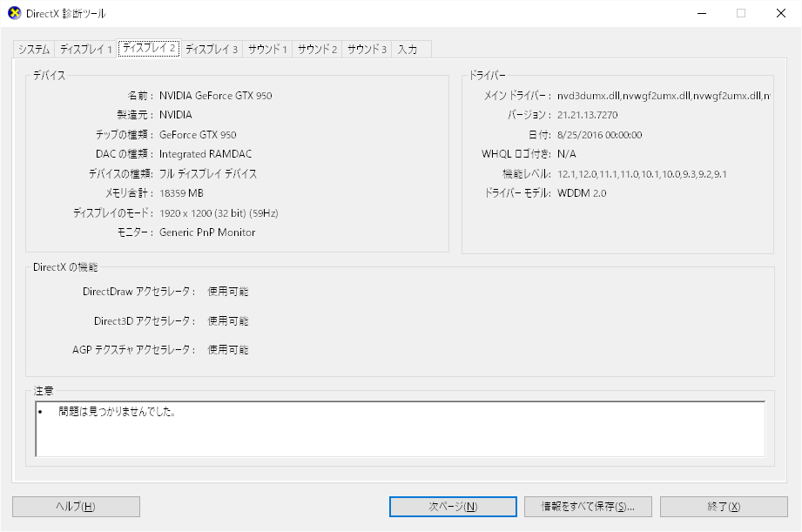Open the ディスプレイ 3 tab
The height and width of the screenshot is (532, 802).
pos(212,49)
